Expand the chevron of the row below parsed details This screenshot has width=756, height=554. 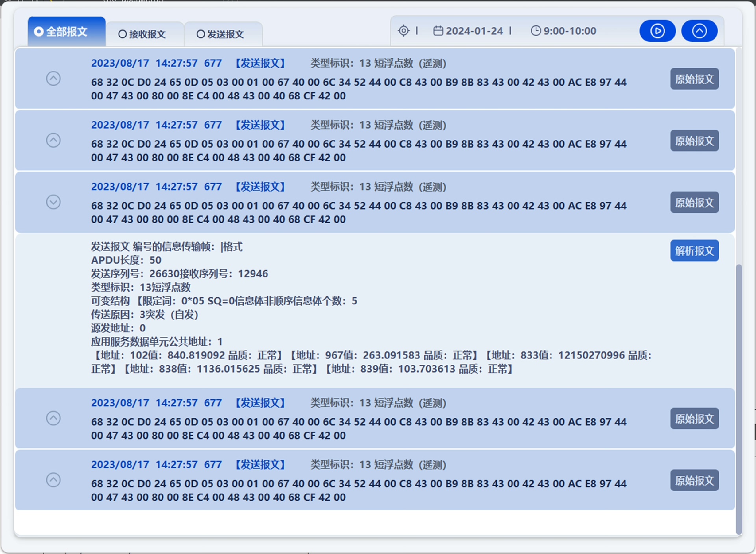pos(53,418)
